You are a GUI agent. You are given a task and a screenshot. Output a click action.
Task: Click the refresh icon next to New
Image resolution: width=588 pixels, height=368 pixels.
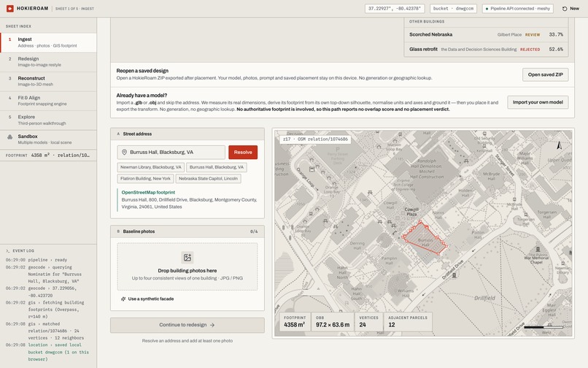point(565,8)
